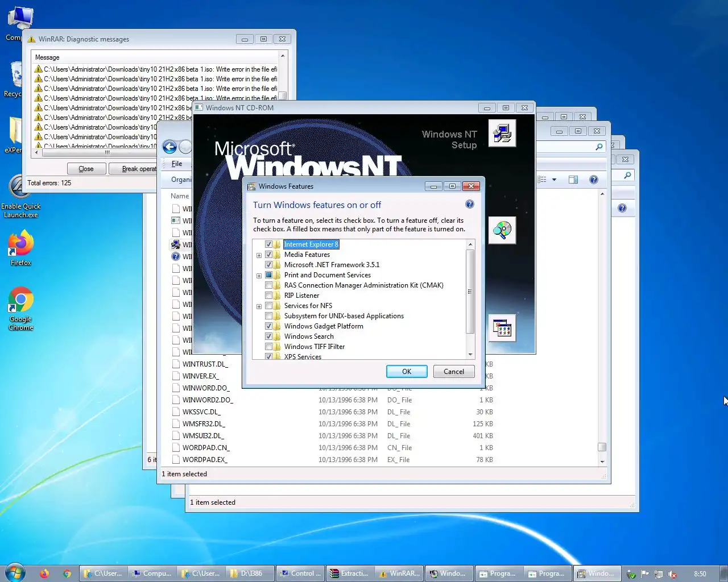This screenshot has height=582, width=728.
Task: Click Break operation button in WinRAR
Action: click(x=133, y=169)
